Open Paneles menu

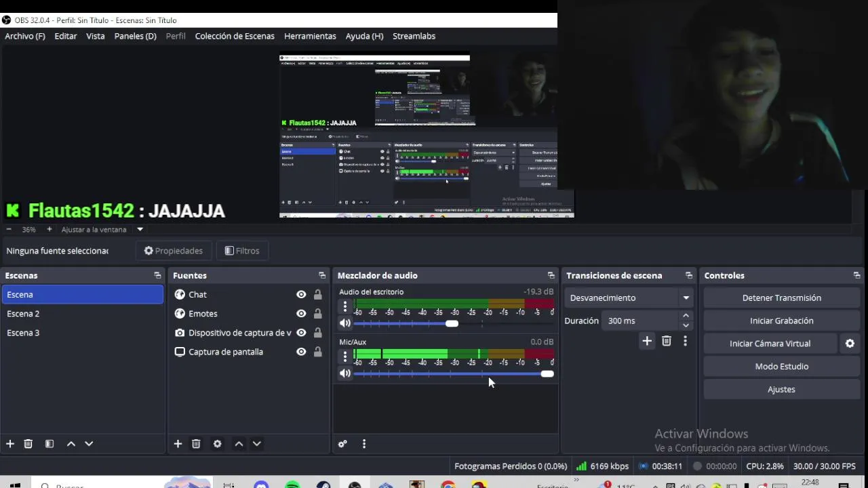point(136,36)
